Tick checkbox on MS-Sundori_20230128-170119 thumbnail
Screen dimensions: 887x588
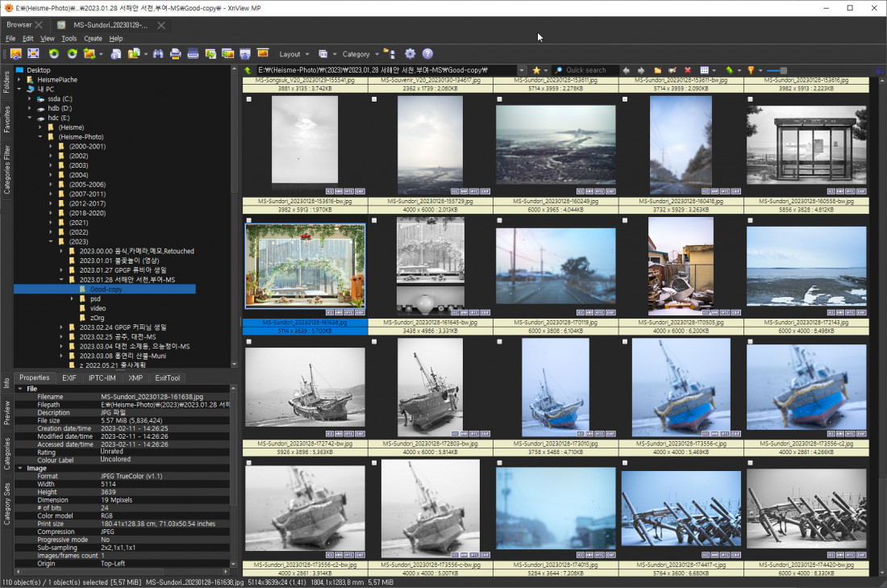coord(500,220)
